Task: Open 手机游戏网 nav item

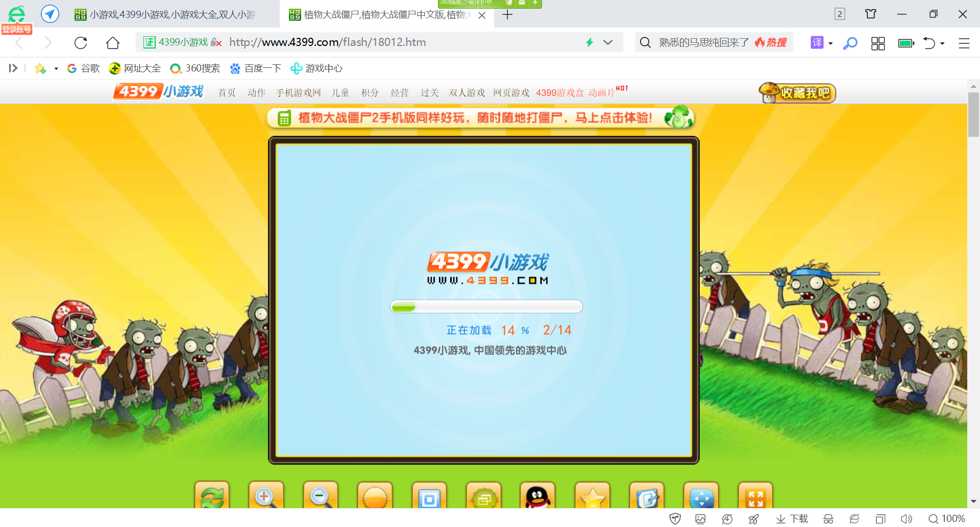Action: coord(299,92)
